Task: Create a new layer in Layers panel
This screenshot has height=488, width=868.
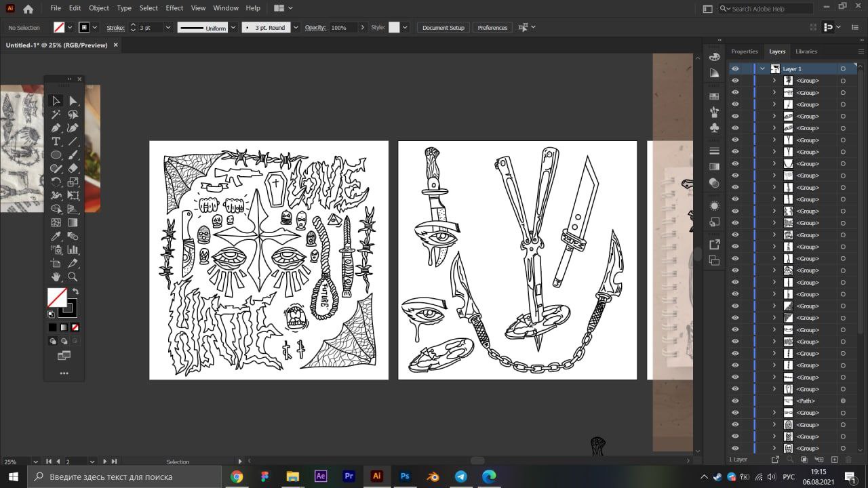Action: coord(835,460)
